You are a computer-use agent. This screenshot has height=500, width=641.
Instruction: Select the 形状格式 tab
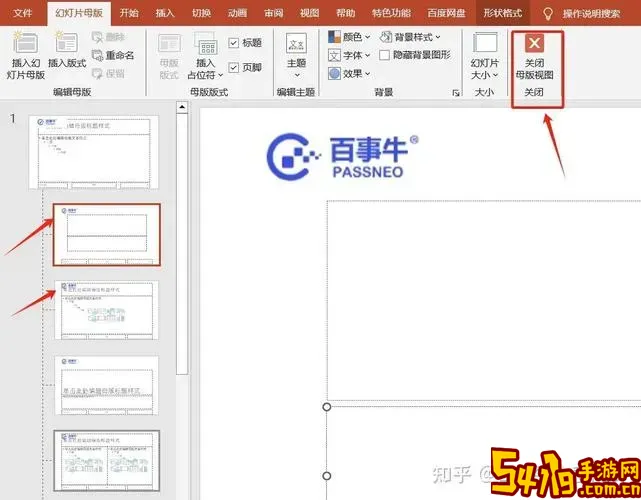[503, 13]
